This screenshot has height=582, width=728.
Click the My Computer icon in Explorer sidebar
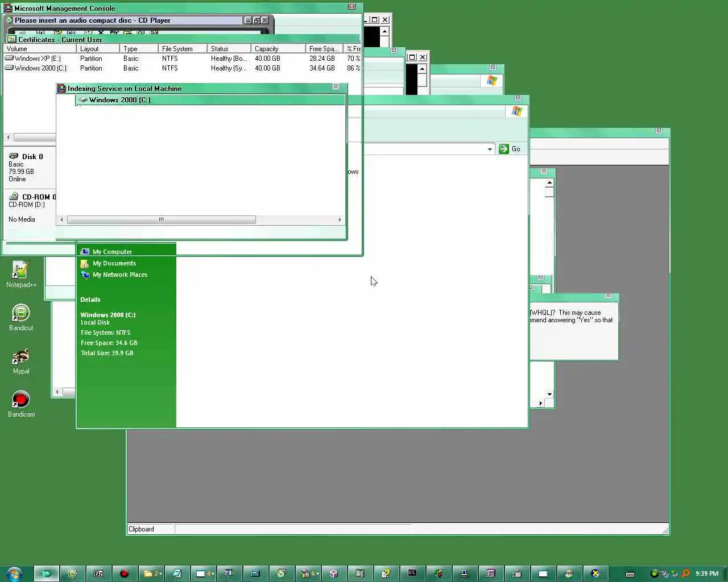tap(85, 252)
